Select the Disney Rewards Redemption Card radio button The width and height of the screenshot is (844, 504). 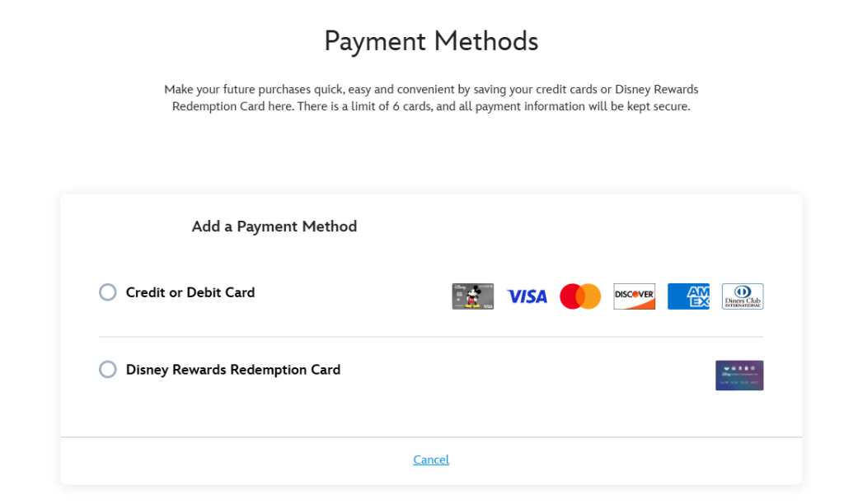[x=108, y=370]
